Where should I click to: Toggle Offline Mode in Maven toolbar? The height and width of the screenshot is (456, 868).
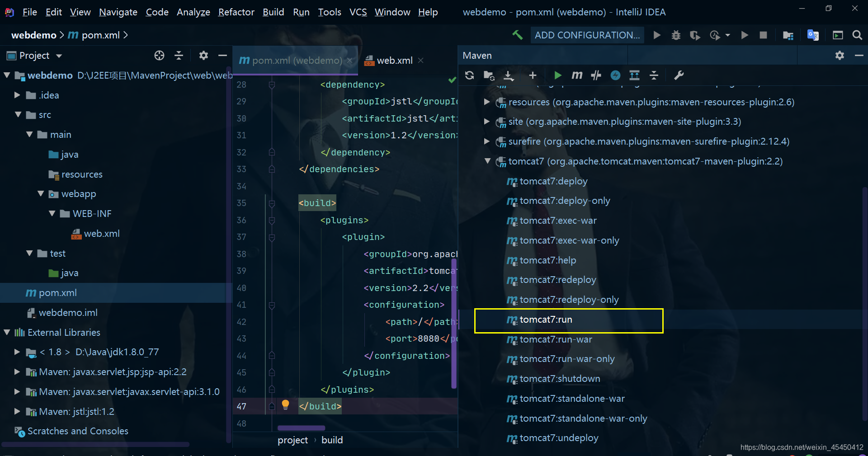(x=596, y=75)
